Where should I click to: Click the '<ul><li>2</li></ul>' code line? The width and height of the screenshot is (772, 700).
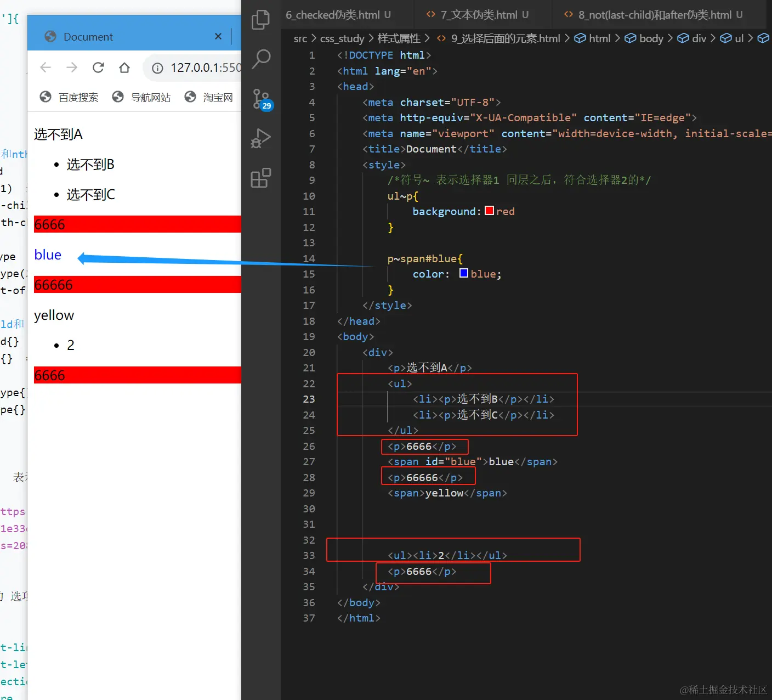coord(447,555)
